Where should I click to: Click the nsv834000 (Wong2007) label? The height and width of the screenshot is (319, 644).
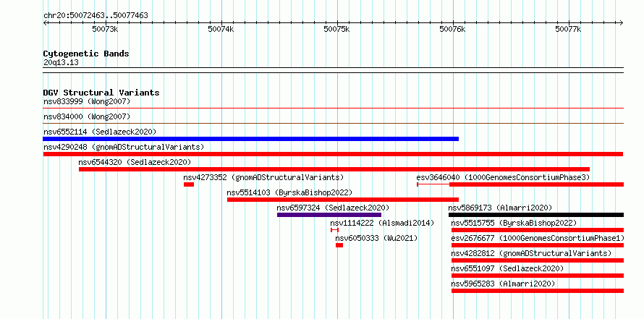(87, 116)
